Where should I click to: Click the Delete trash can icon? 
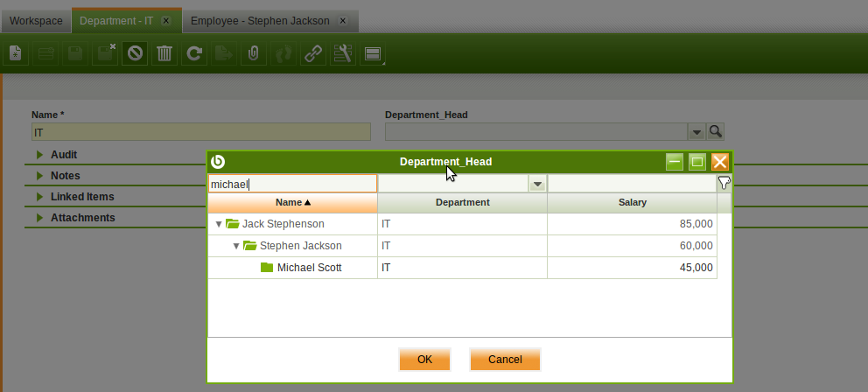(x=164, y=54)
